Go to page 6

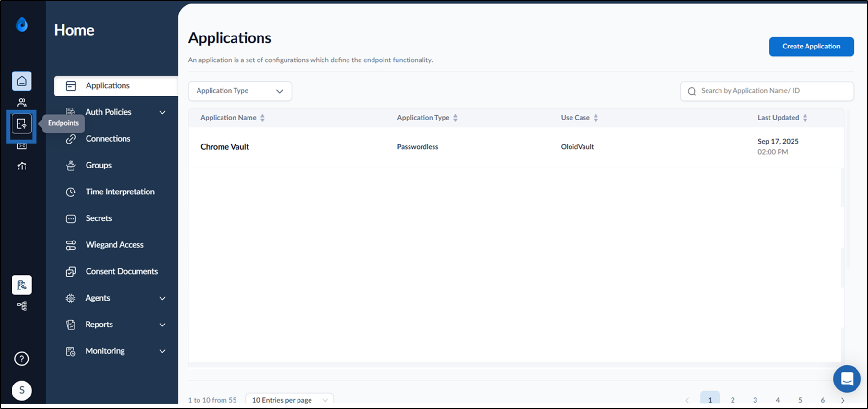tap(823, 400)
